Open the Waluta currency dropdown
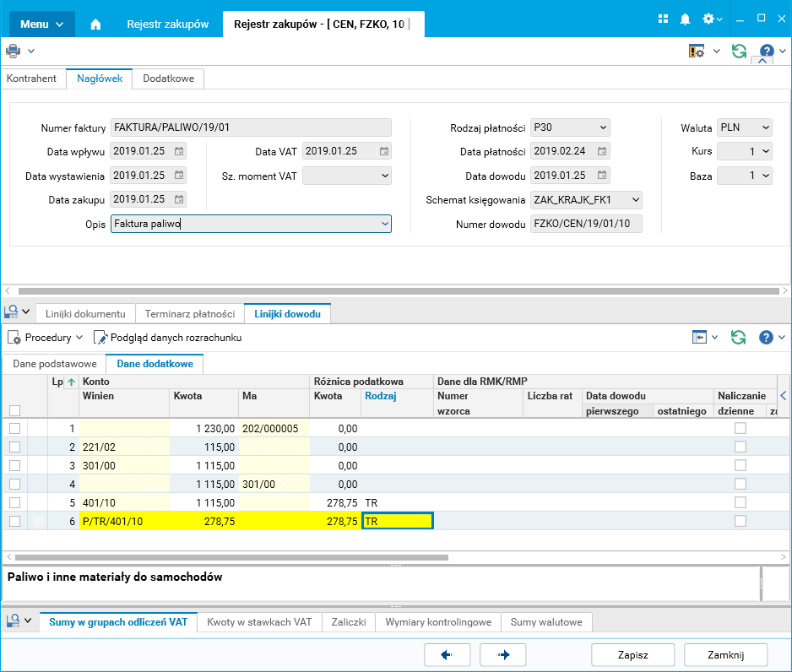This screenshot has height=672, width=792. click(x=765, y=127)
